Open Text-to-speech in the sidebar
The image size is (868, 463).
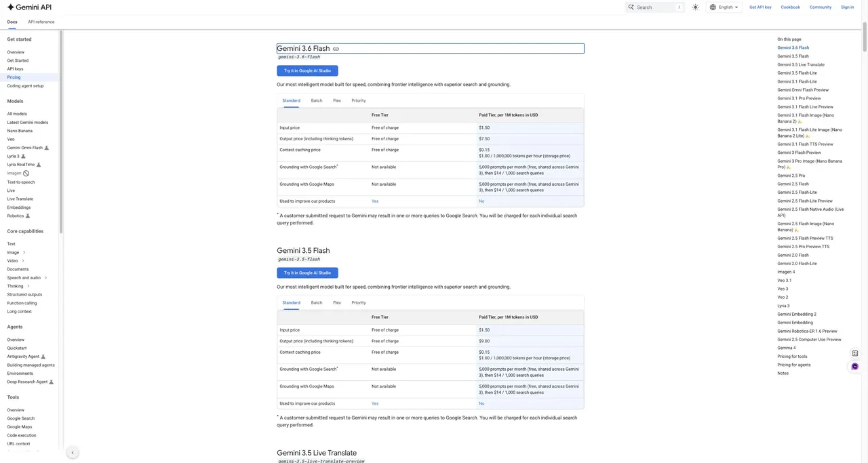[21, 182]
